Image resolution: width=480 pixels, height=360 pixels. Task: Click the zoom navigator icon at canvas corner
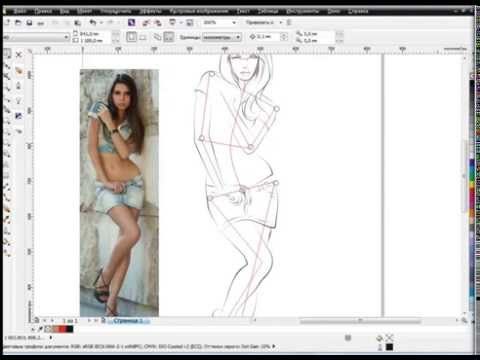click(x=465, y=321)
